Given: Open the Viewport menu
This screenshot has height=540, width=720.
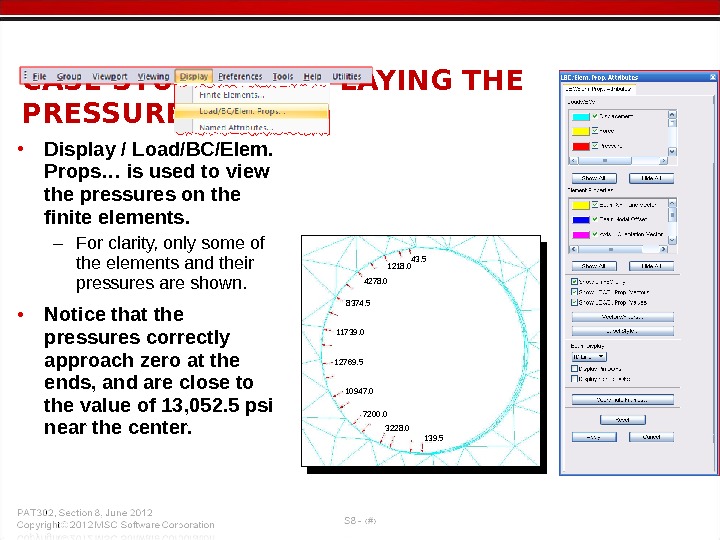Looking at the screenshot, I should [x=109, y=76].
